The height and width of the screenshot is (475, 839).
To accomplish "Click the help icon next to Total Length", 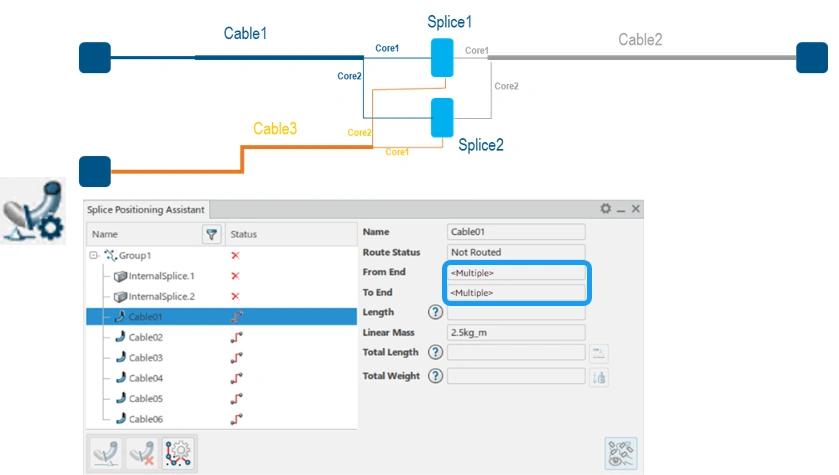I will [x=436, y=352].
